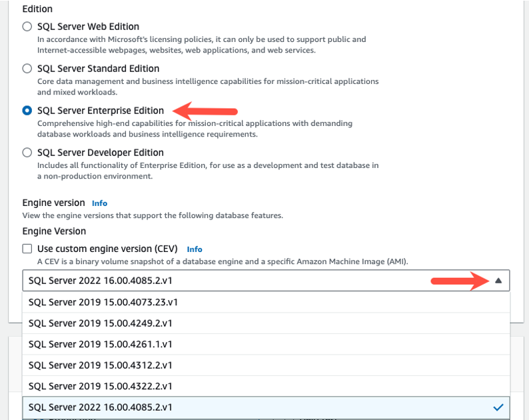
Task: Collapse the engine version dropdown arrow
Action: point(498,281)
